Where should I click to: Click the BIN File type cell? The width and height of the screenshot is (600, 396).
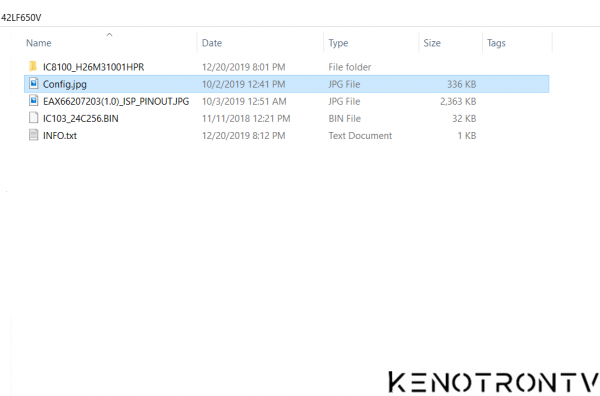344,119
